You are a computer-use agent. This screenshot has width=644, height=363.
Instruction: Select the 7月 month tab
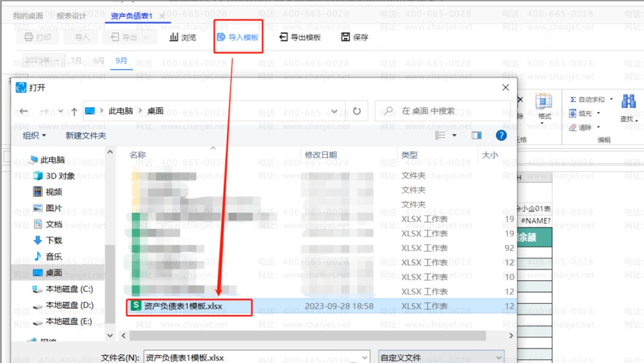pos(76,60)
